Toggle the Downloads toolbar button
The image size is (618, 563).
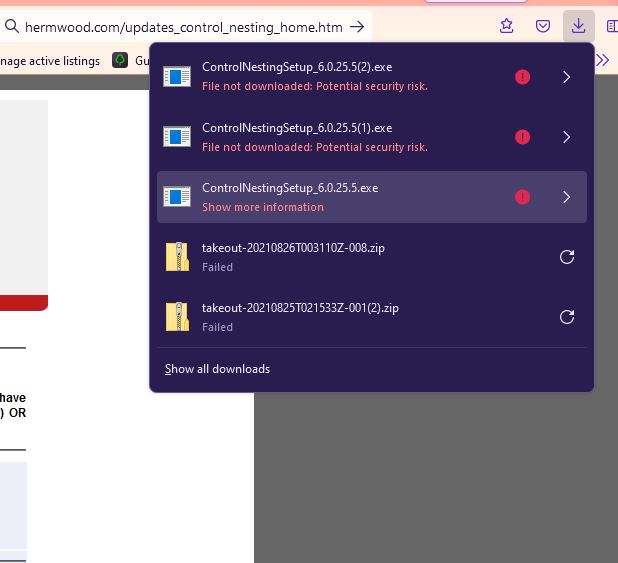[578, 26]
